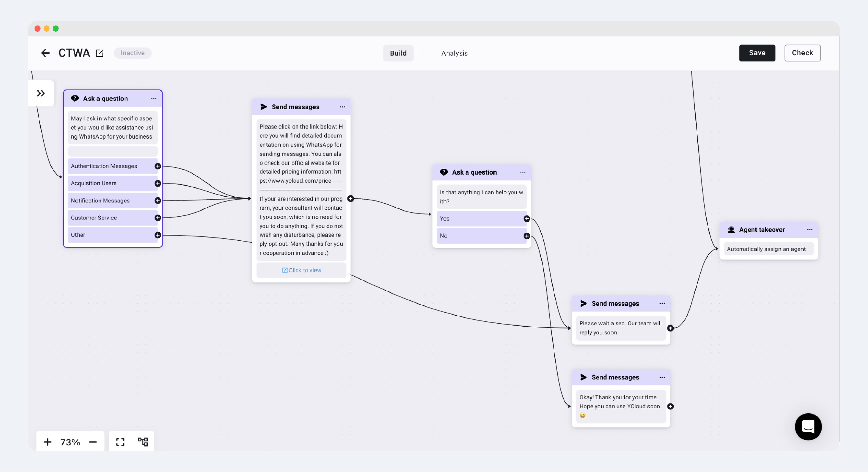Click the Check button
Image resolution: width=868 pixels, height=472 pixels.
tap(802, 53)
